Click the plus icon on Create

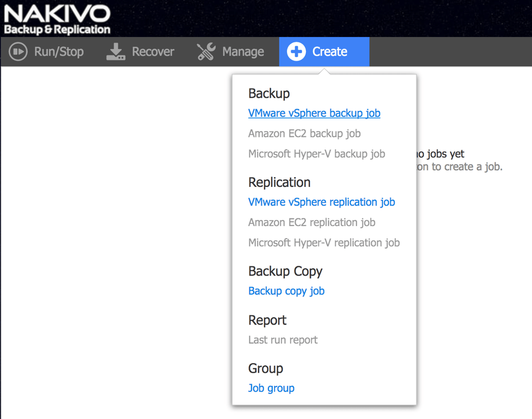(296, 52)
